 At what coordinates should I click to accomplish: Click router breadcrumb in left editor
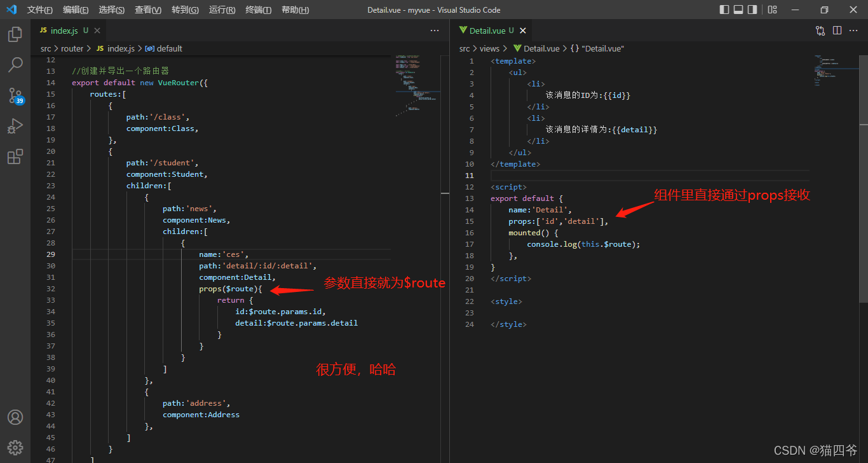coord(72,48)
